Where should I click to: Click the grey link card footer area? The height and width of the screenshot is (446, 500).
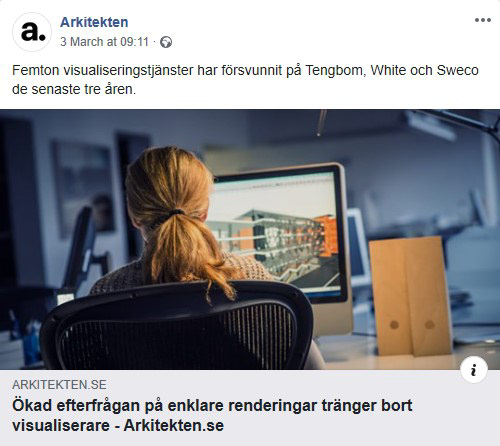250,408
